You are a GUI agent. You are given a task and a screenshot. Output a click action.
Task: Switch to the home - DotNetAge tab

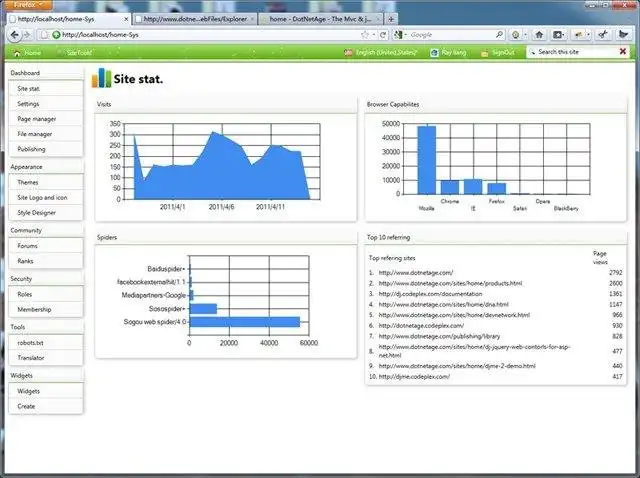321,19
